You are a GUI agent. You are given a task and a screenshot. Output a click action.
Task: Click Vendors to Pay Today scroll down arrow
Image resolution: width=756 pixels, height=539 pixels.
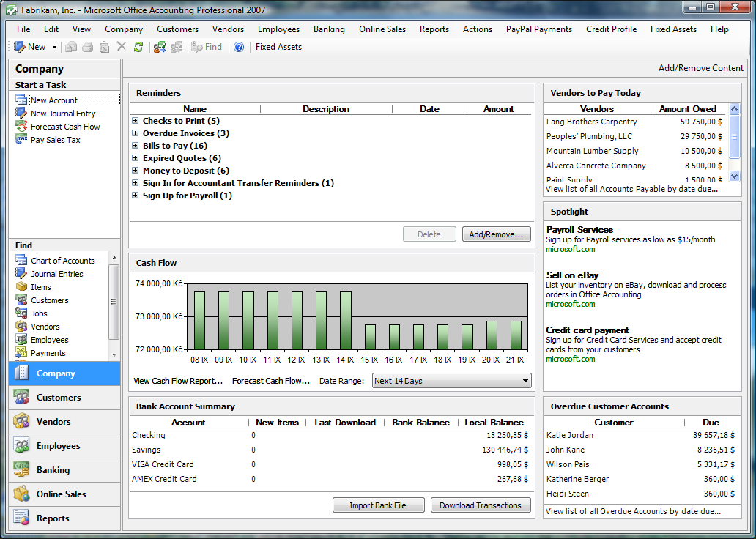tap(734, 176)
